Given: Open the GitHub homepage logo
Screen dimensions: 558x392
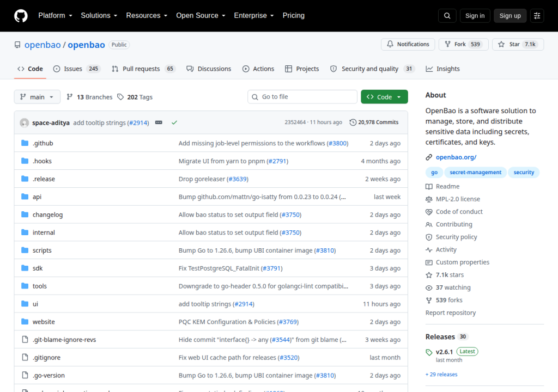Looking at the screenshot, I should pyautogui.click(x=21, y=16).
